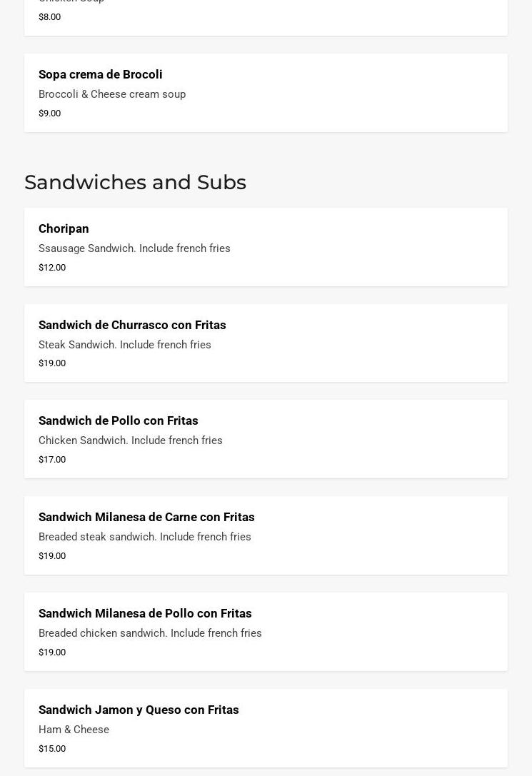The width and height of the screenshot is (532, 776).
Task: Open Sandwich Milanesa de Pollo con Fritas
Action: pos(266,632)
